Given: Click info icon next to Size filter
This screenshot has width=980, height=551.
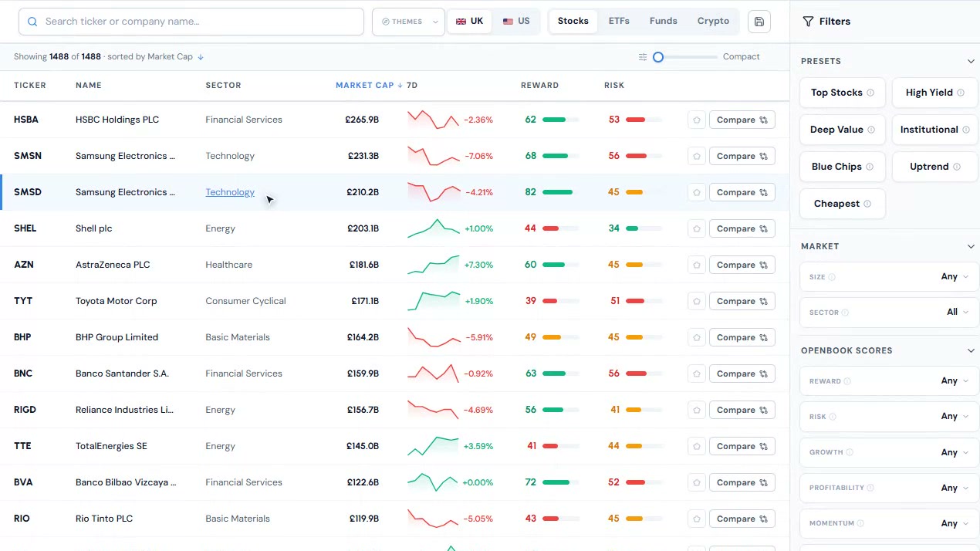Looking at the screenshot, I should click(x=832, y=277).
